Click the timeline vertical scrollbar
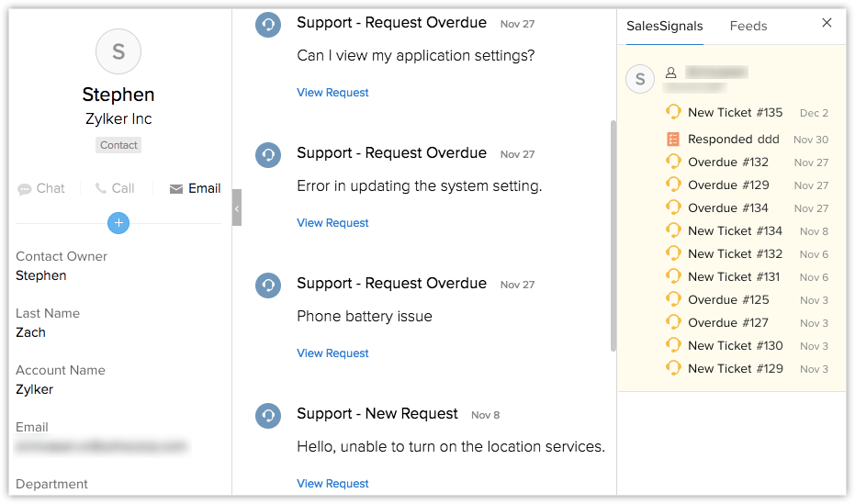This screenshot has width=855, height=504. click(x=613, y=234)
